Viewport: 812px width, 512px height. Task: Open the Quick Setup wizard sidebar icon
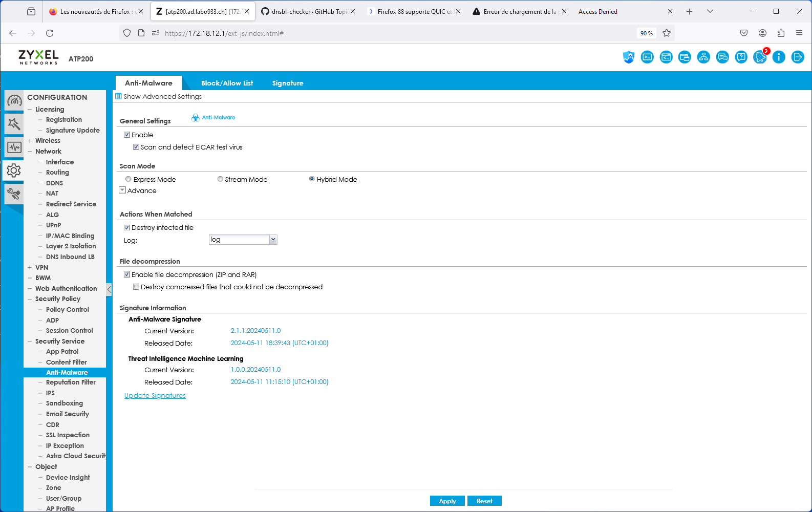[x=14, y=124]
